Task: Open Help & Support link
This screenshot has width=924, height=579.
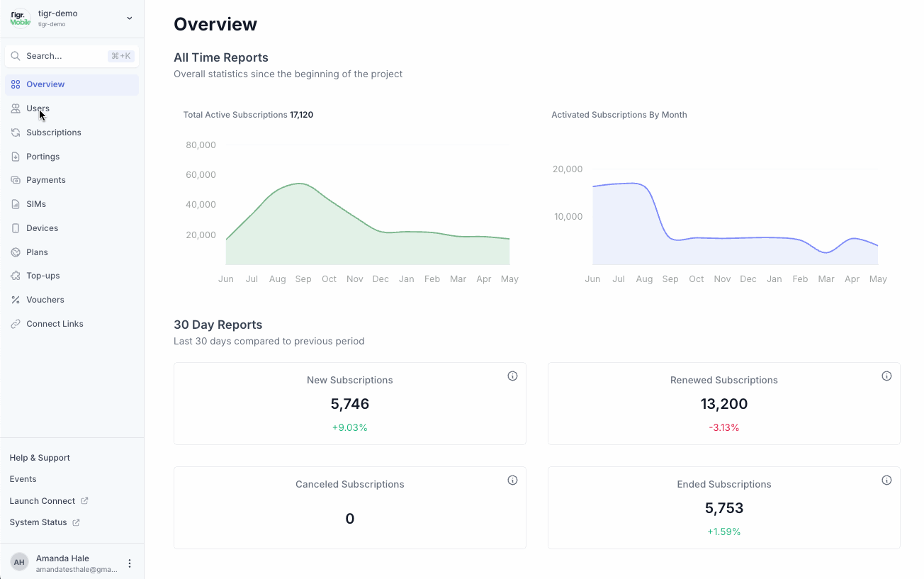Action: tap(40, 458)
